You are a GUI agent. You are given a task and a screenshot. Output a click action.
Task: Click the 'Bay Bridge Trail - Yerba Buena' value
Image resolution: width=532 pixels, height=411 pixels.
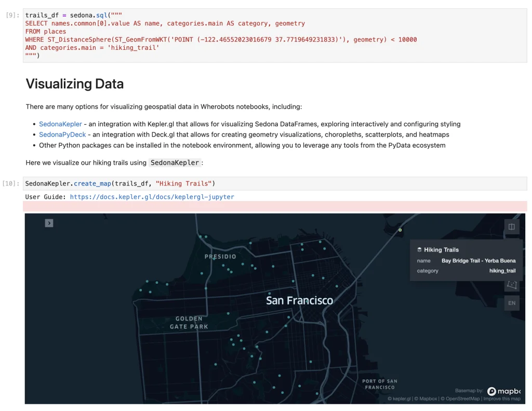coord(478,261)
